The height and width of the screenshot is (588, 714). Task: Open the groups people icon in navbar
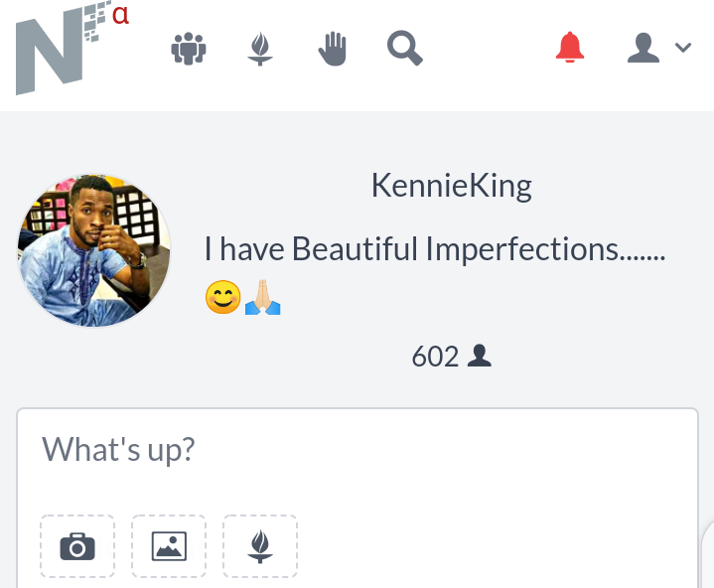189,49
